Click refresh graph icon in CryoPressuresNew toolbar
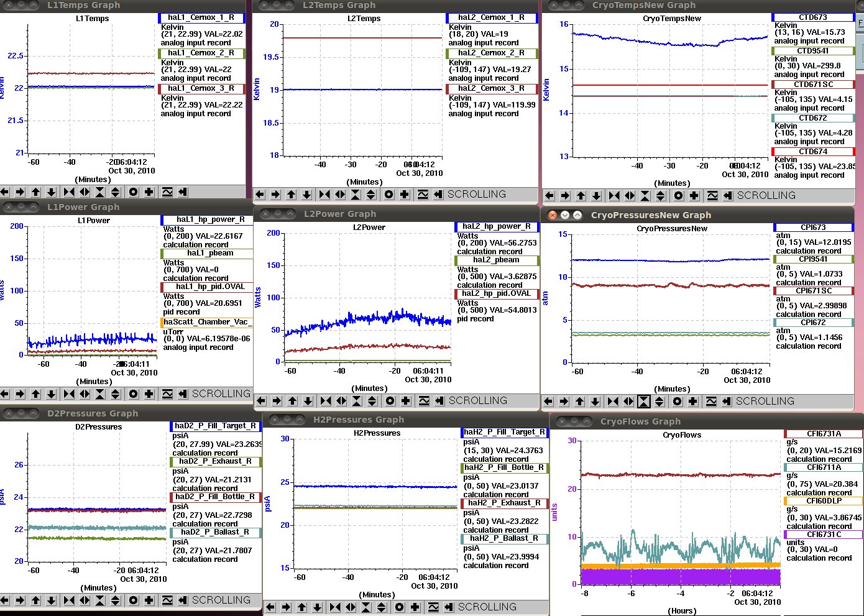 pos(711,402)
